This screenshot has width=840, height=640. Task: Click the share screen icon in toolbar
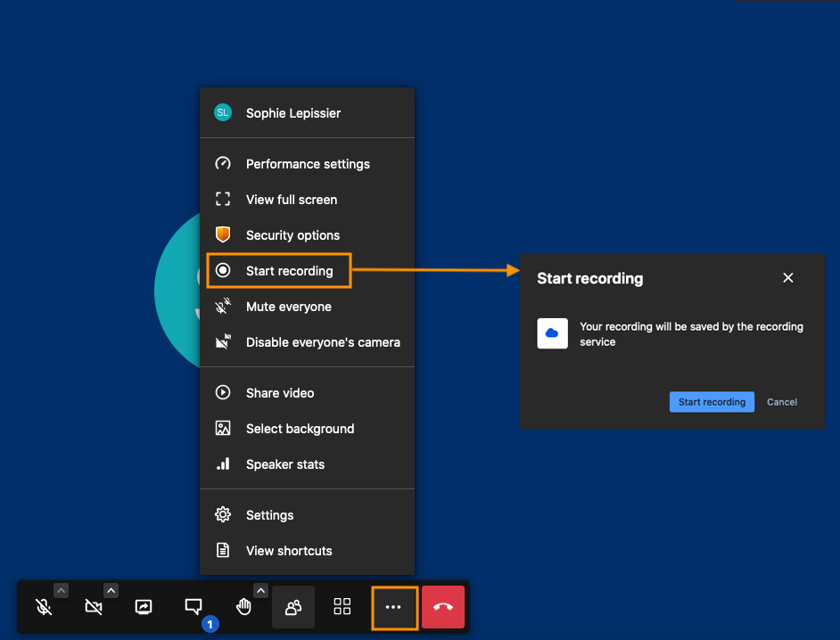point(143,607)
